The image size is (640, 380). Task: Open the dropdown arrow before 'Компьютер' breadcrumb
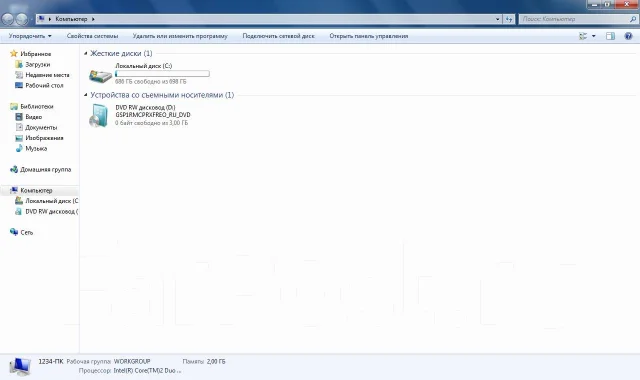50,19
